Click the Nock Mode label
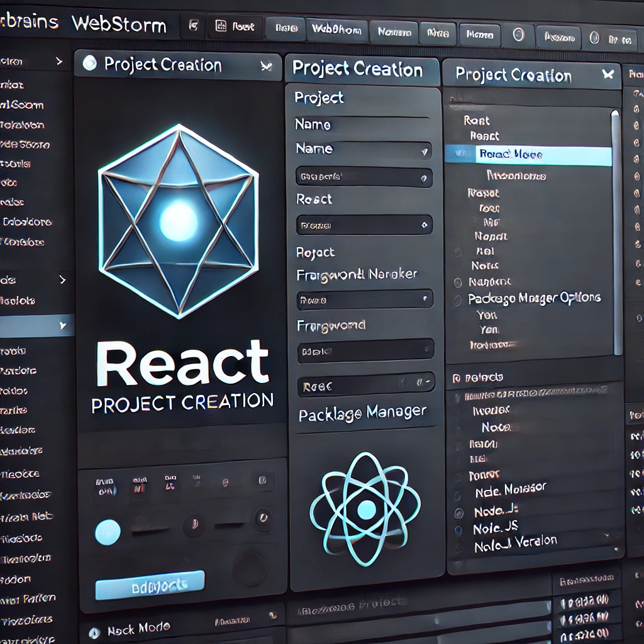The height and width of the screenshot is (644, 644). [139, 628]
